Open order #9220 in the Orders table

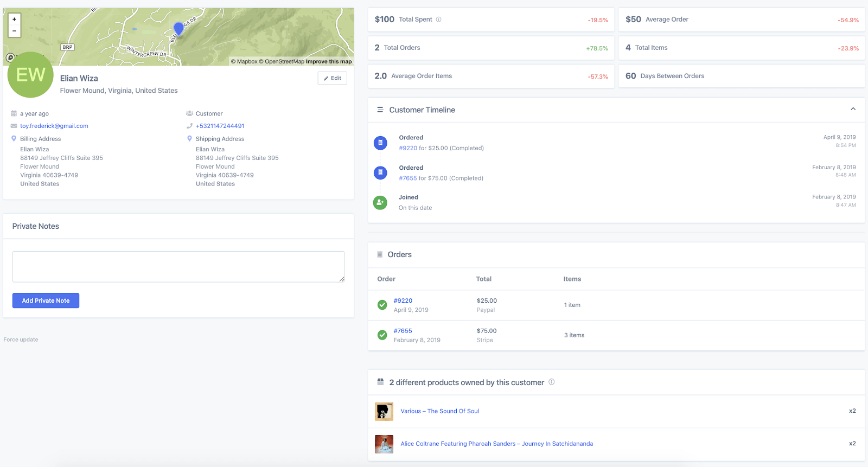[403, 300]
